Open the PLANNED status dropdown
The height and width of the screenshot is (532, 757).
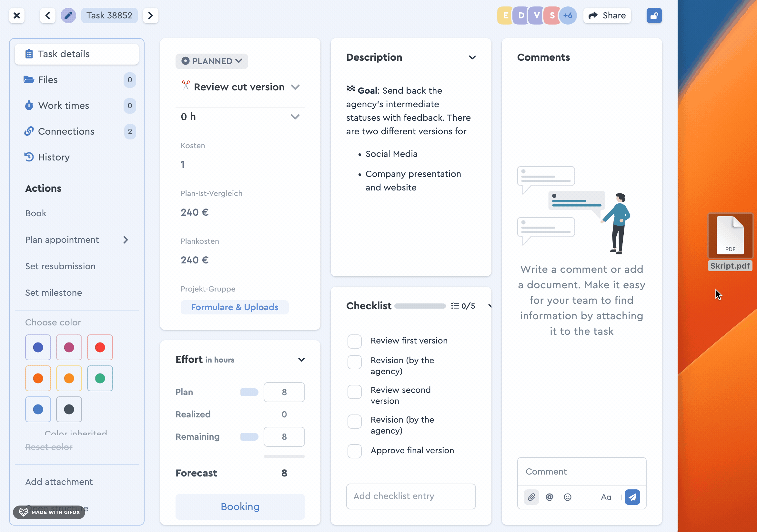tap(212, 61)
